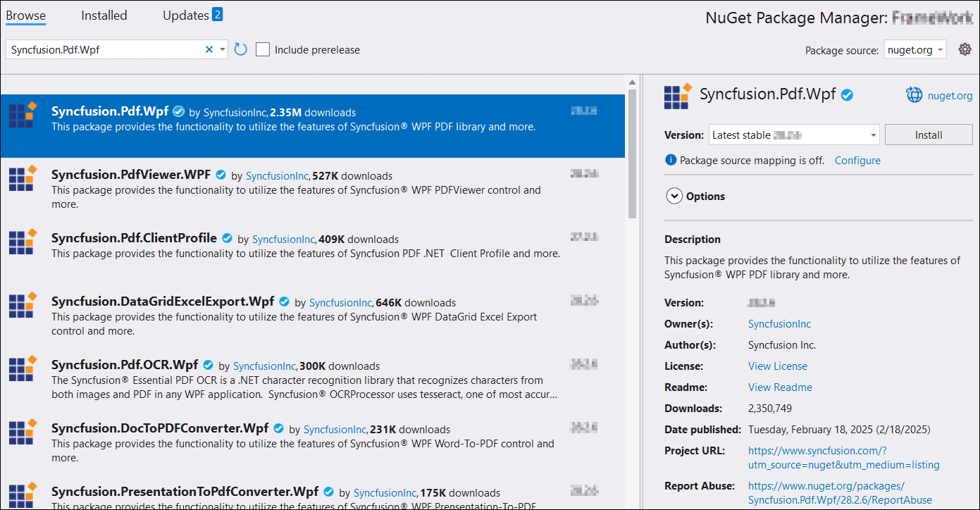Select the Syncfusion.PdfViewer.WPF package row
980x510 pixels.
coord(312,189)
